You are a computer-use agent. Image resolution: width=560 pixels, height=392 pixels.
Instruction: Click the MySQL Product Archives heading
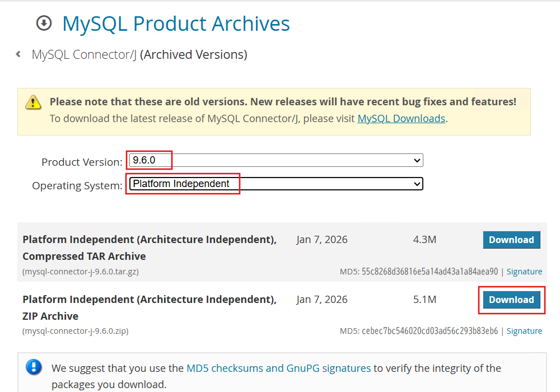(x=176, y=24)
